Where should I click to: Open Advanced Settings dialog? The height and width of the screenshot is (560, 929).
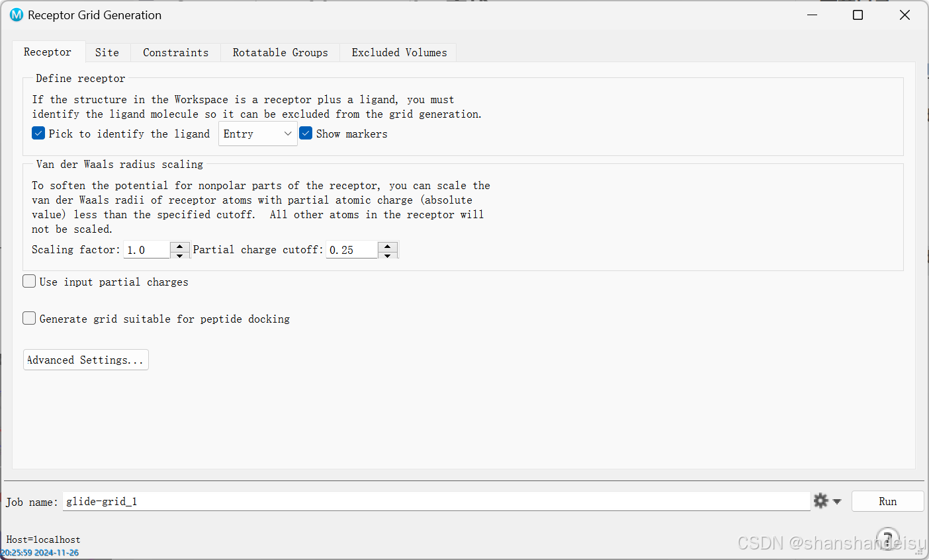85,360
